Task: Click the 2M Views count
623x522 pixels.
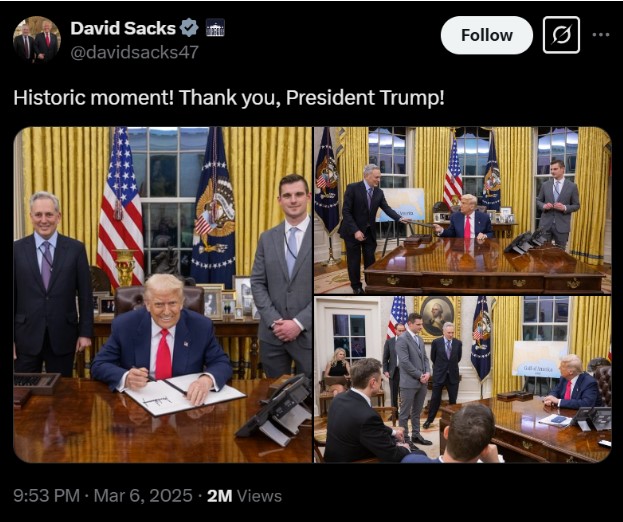Action: tap(244, 496)
